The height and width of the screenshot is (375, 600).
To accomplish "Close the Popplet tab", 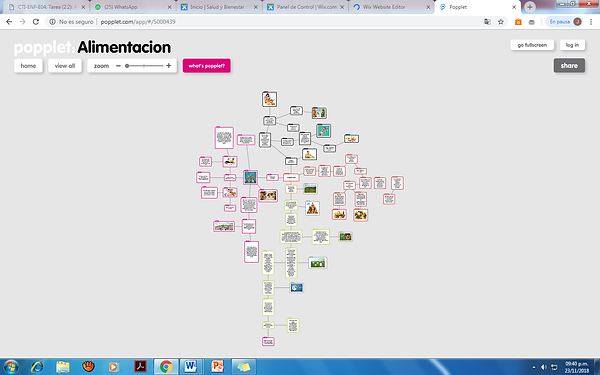I will [514, 7].
